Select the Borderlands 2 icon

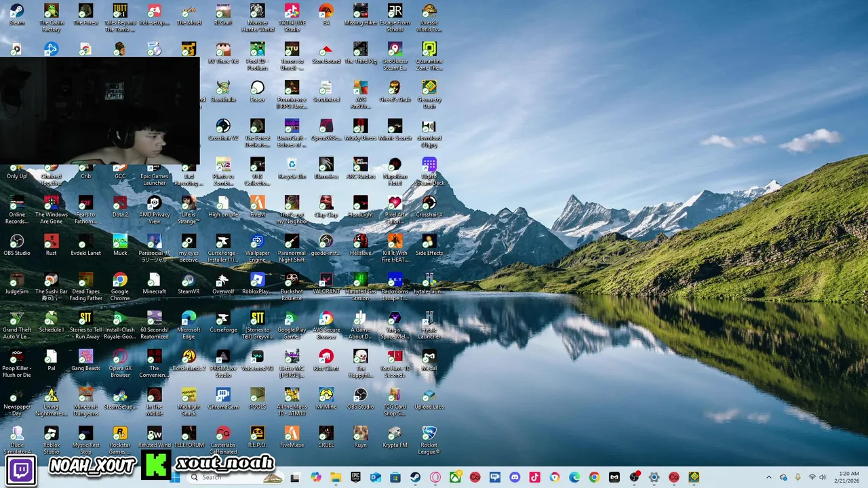(x=189, y=361)
